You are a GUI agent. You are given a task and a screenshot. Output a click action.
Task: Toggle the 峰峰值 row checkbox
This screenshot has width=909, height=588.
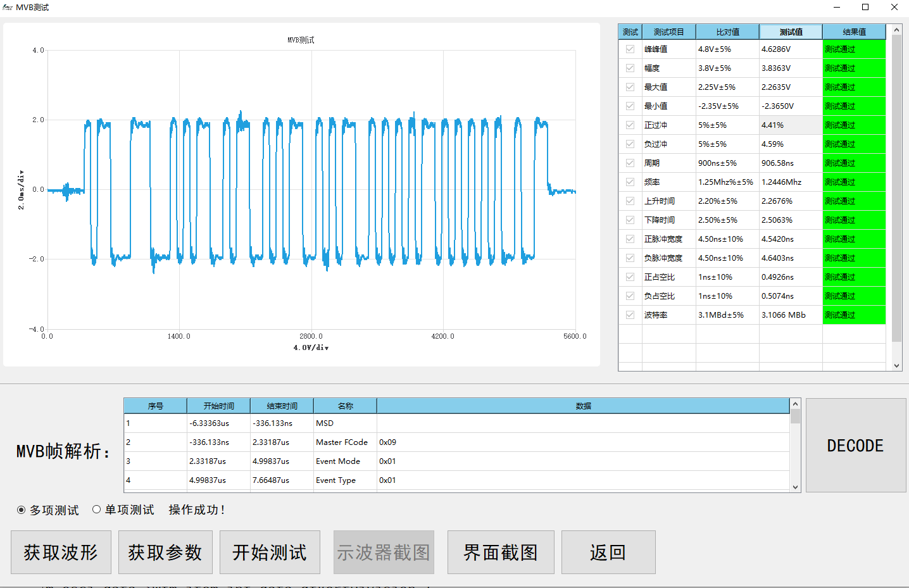point(630,49)
